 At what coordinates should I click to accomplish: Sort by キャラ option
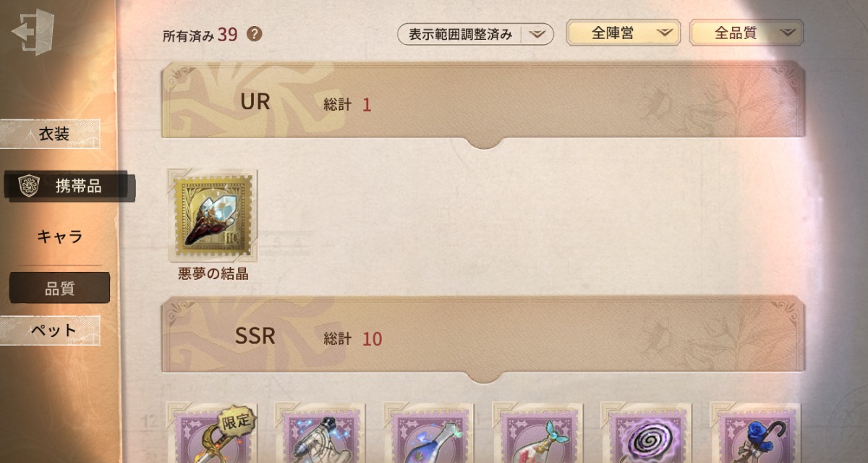click(59, 237)
